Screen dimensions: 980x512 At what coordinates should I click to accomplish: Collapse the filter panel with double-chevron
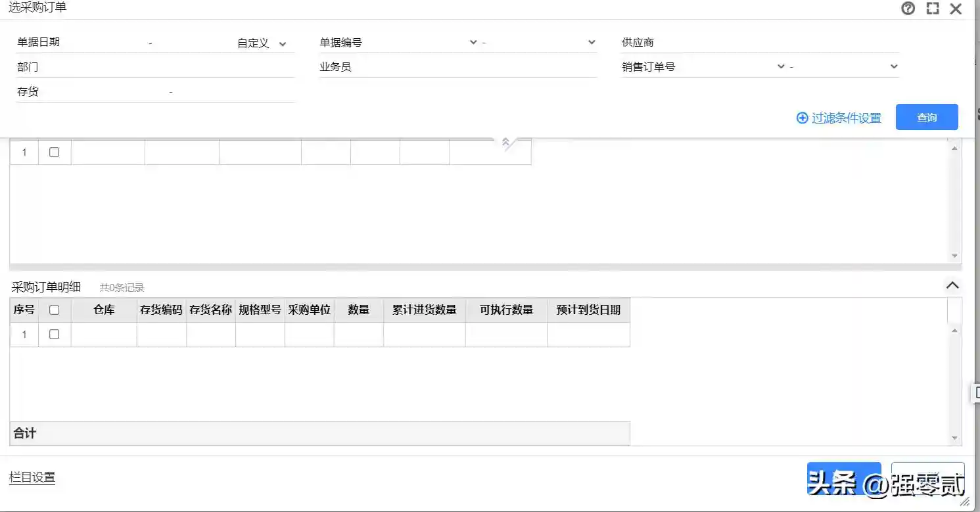coord(505,142)
